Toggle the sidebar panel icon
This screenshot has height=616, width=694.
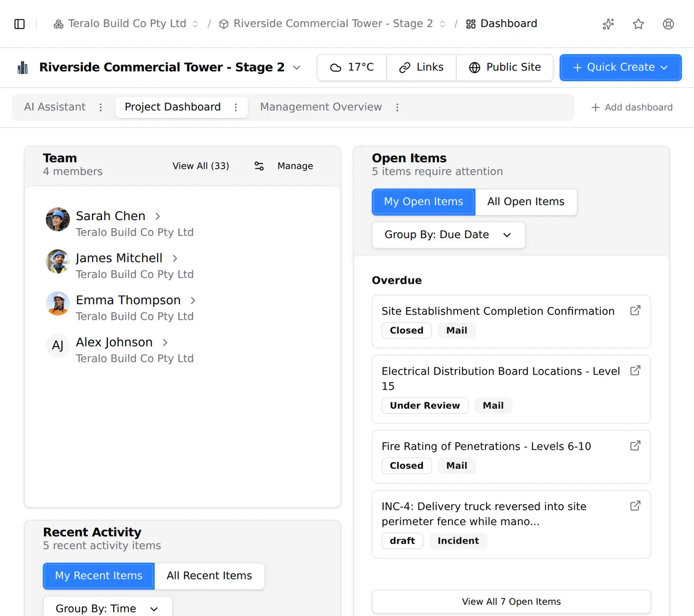pyautogui.click(x=20, y=24)
